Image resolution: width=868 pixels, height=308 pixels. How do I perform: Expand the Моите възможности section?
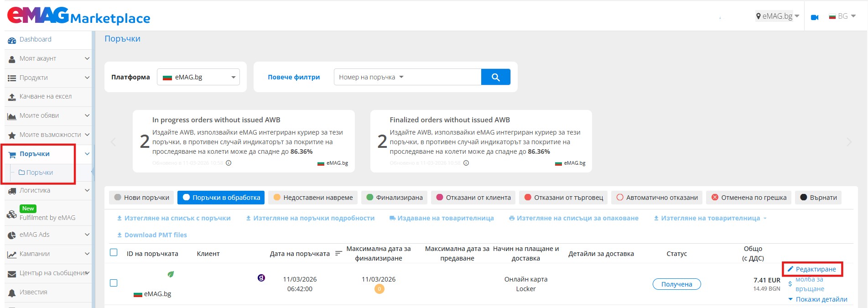point(48,135)
